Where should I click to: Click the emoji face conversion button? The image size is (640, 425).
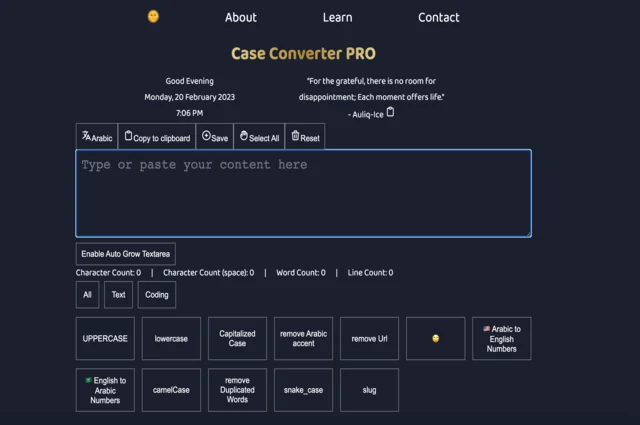436,338
